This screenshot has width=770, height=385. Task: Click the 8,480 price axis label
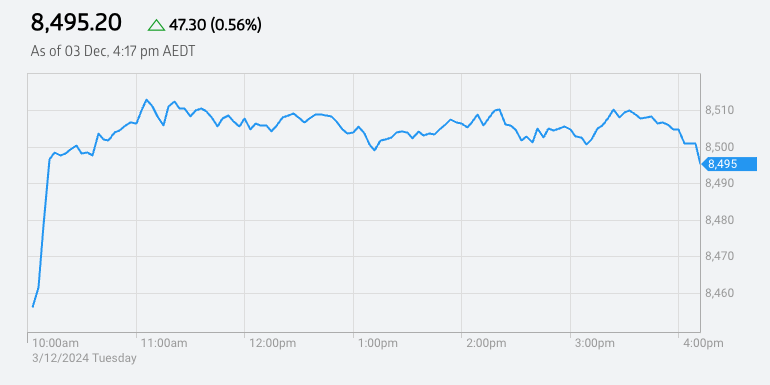[x=719, y=220]
